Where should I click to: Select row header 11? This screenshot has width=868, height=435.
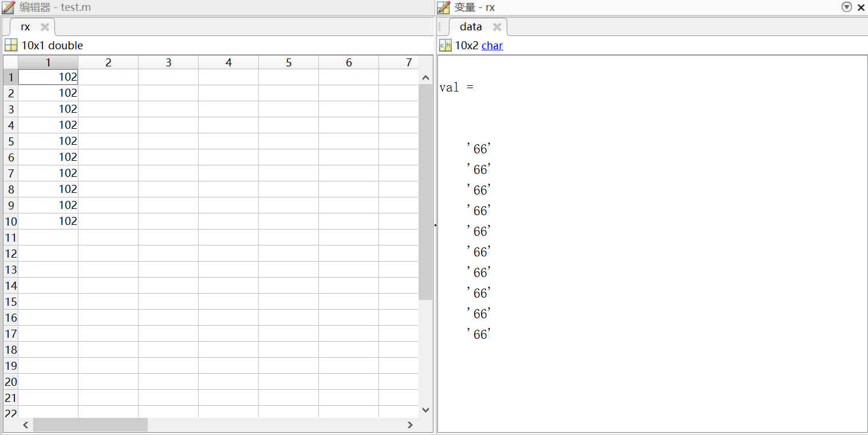pos(11,238)
